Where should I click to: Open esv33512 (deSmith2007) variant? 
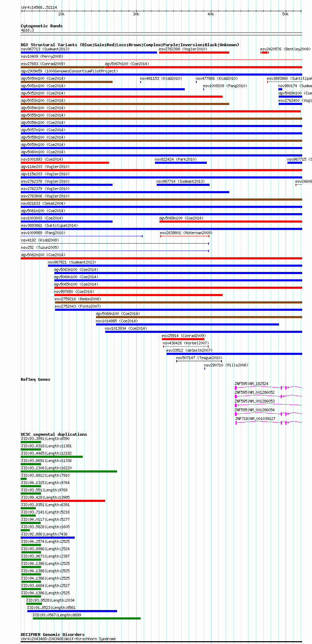pos(234,354)
